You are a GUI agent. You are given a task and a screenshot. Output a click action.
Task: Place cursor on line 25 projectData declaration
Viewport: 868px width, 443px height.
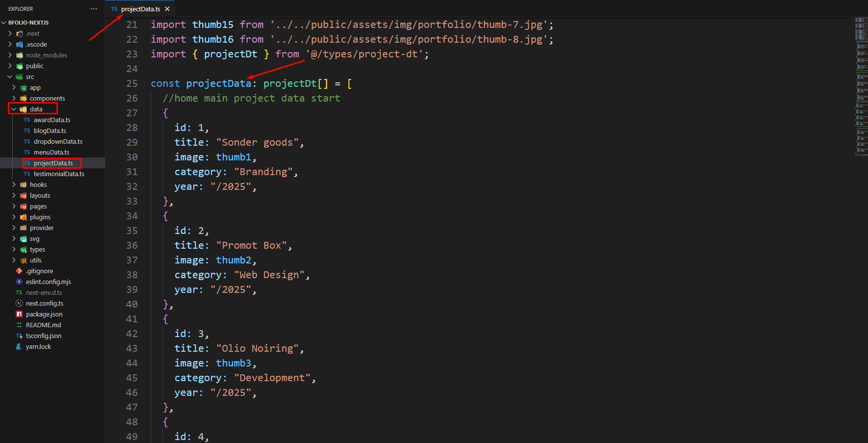(218, 84)
